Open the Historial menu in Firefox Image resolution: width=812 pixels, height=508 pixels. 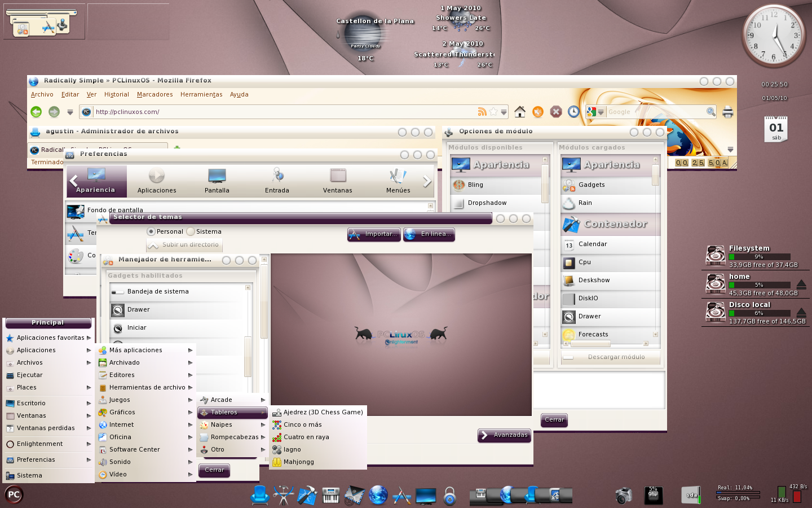tap(117, 94)
